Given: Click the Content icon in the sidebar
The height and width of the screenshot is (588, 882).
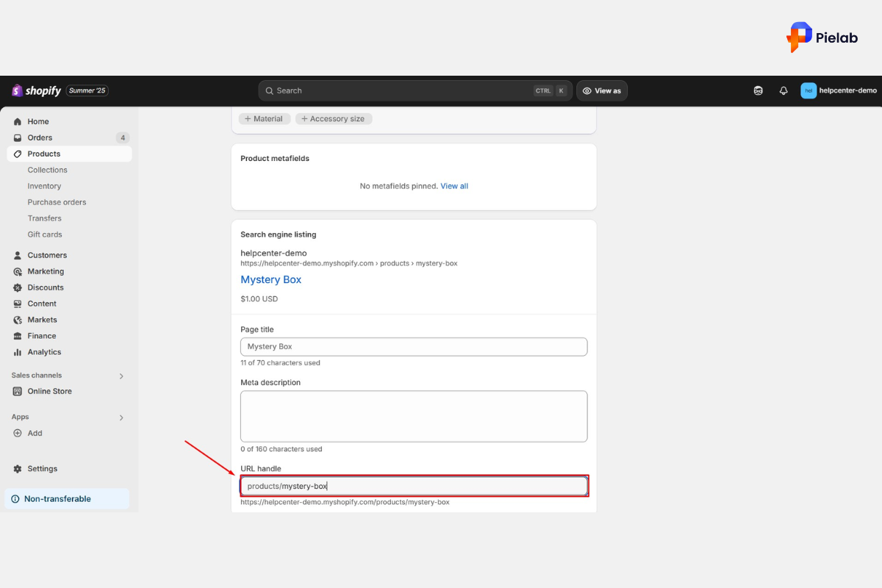Looking at the screenshot, I should click(18, 304).
